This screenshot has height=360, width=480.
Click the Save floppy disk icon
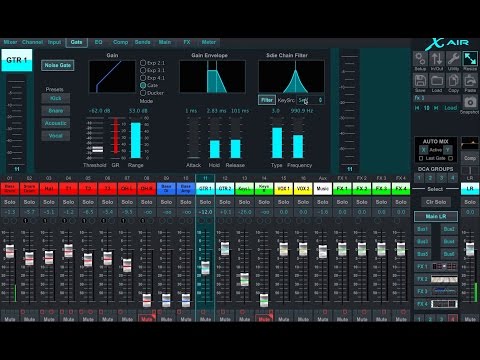pos(420,81)
